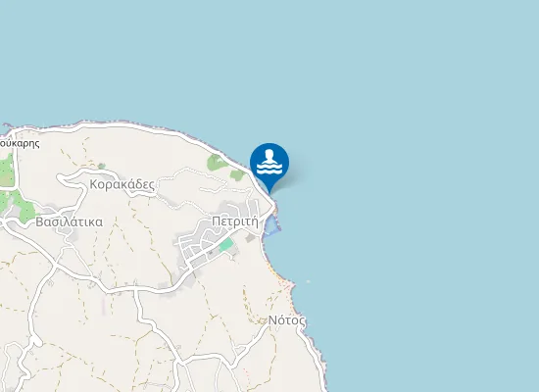Image resolution: width=539 pixels, height=392 pixels.
Task: Click the small green spot above Κορακάδες
Action: [x=101, y=166]
